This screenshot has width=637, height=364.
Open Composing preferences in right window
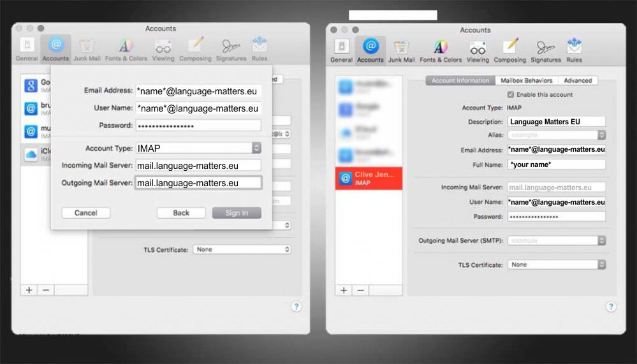pos(510,51)
